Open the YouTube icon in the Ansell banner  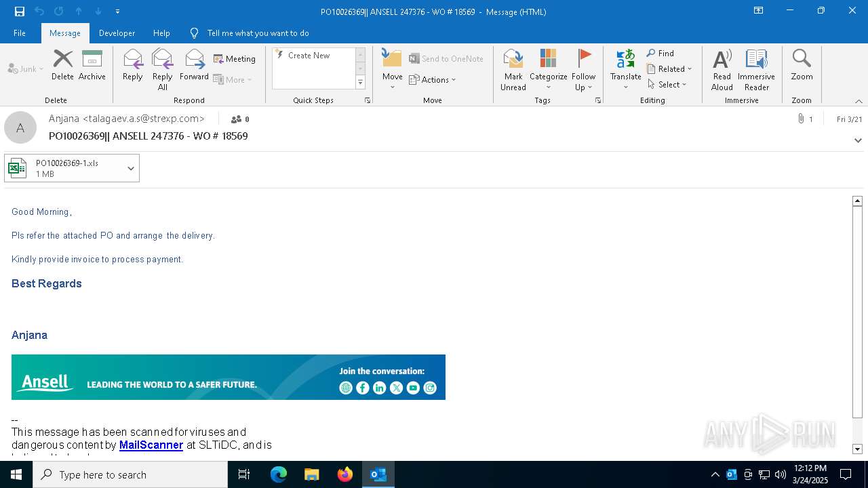[413, 388]
